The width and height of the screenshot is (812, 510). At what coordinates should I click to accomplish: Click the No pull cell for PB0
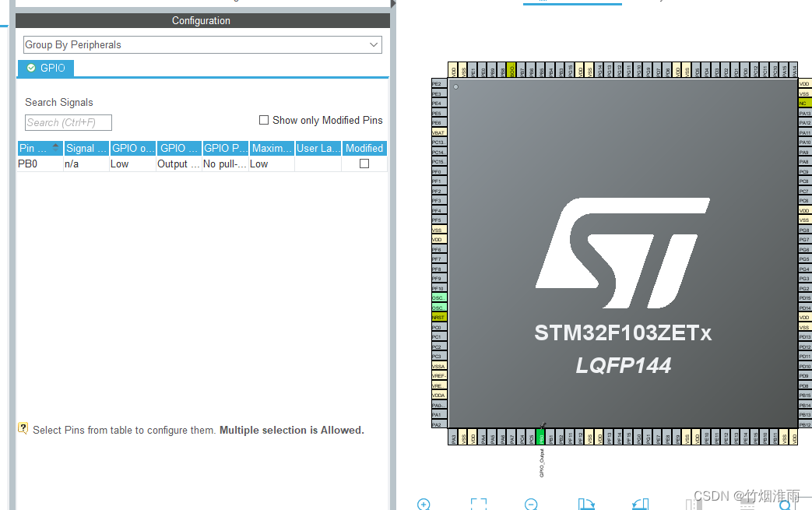(225, 164)
